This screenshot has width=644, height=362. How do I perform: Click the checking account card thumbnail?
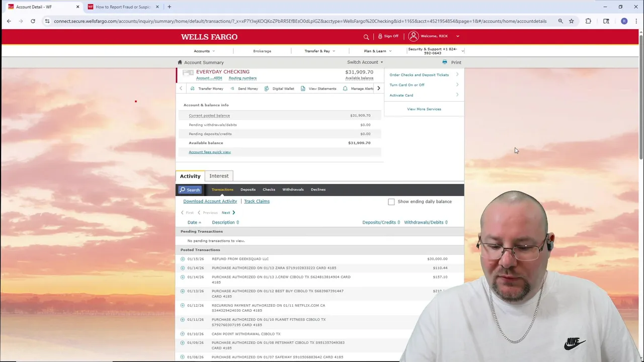188,74
